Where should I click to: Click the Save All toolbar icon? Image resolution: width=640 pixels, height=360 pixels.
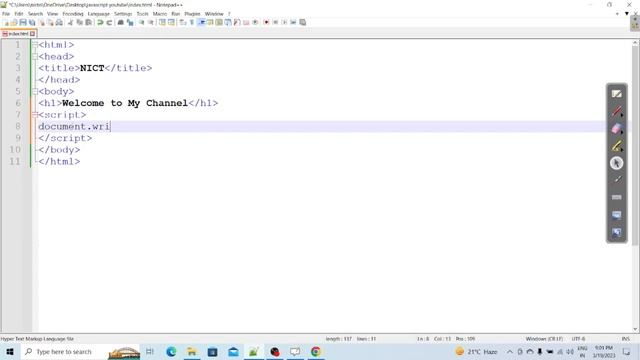click(x=32, y=22)
